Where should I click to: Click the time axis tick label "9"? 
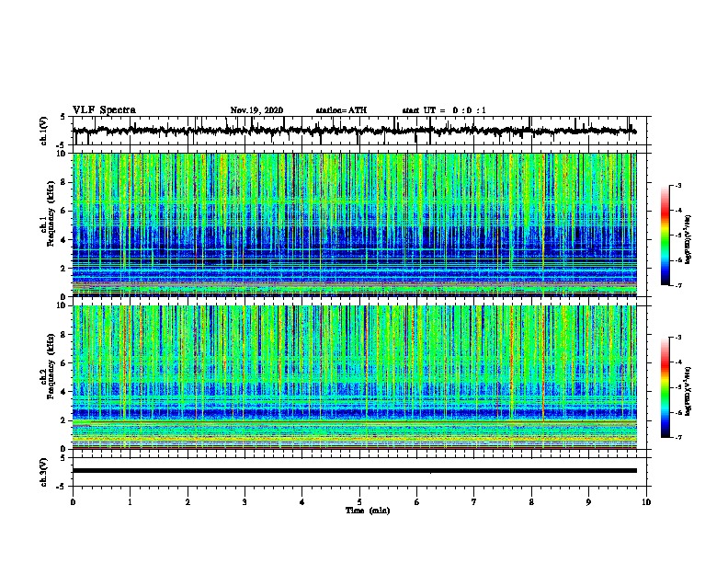click(588, 502)
